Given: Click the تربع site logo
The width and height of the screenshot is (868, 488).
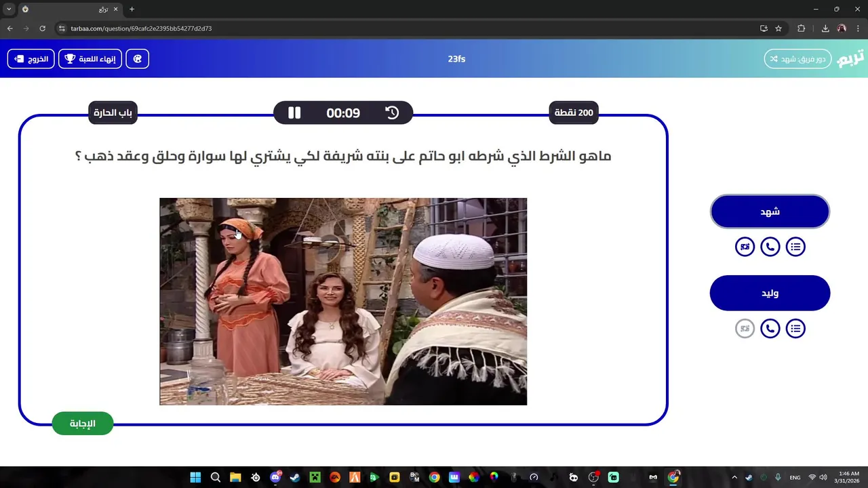Looking at the screenshot, I should click(851, 58).
